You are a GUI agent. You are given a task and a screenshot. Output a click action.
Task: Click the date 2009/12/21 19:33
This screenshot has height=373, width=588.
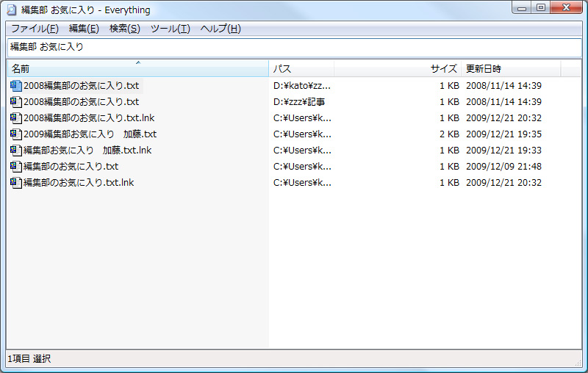pos(503,151)
